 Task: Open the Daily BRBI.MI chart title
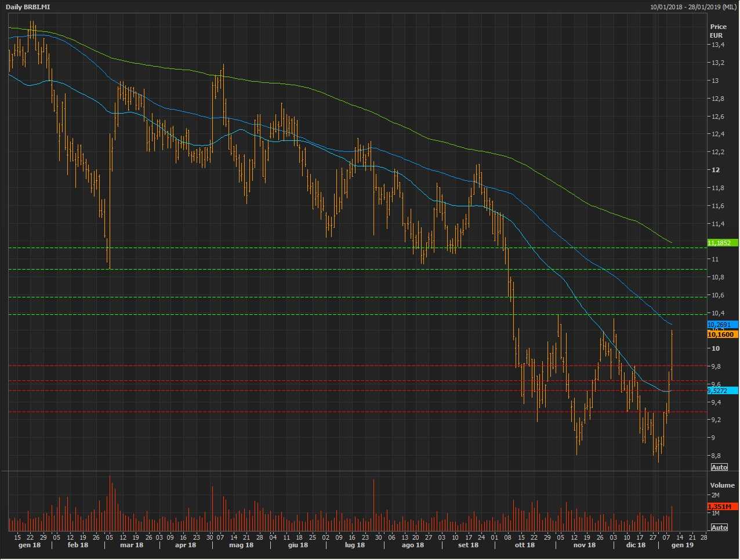[28, 7]
